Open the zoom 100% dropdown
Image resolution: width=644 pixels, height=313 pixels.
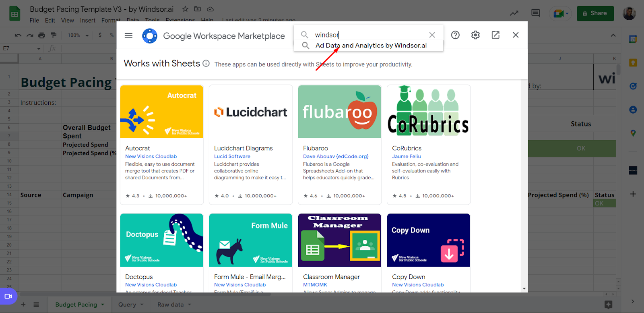tap(78, 35)
